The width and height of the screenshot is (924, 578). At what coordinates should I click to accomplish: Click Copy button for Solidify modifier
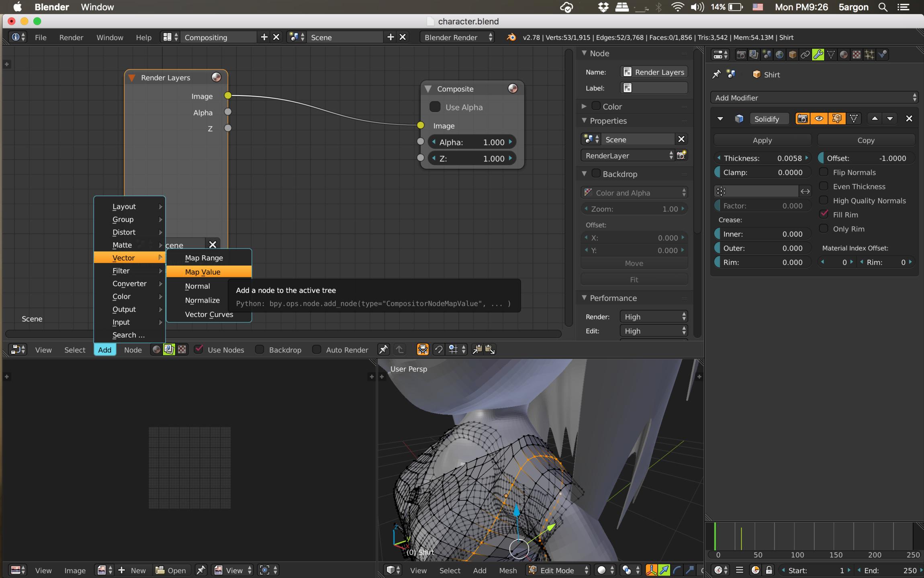[865, 140]
